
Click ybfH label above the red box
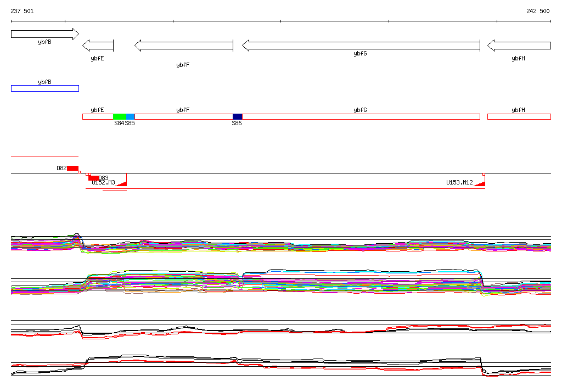pos(518,110)
